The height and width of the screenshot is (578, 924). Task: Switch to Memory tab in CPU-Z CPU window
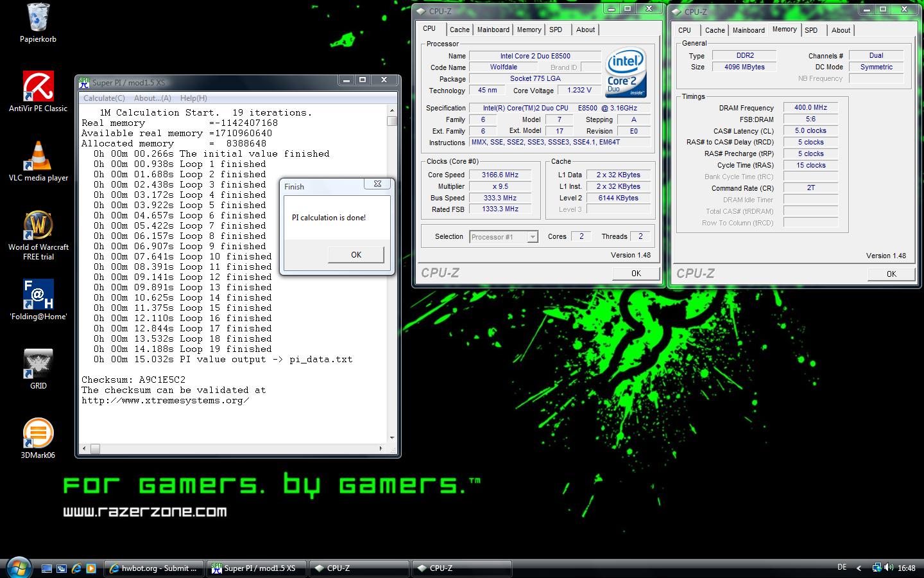point(529,30)
